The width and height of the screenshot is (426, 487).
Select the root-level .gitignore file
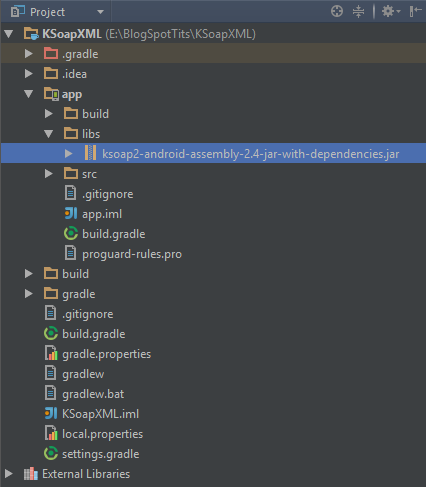(87, 314)
